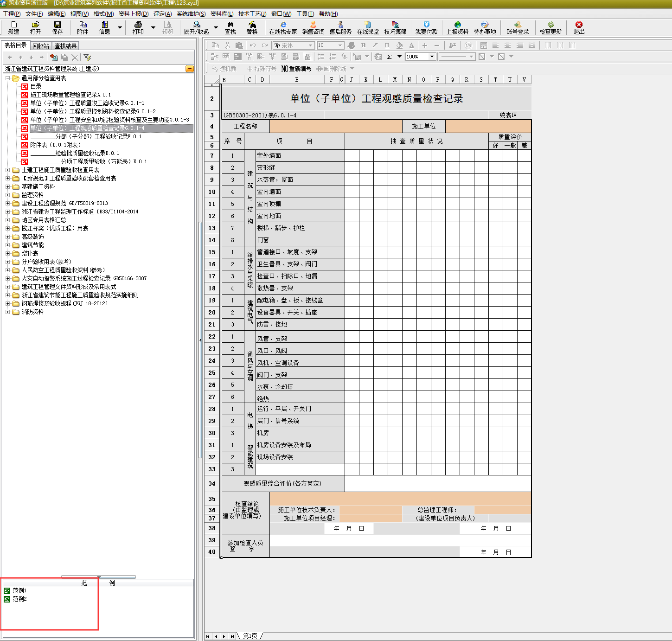The height and width of the screenshot is (641, 672).
Task: Click the 施工单位 input cell
Action: click(x=488, y=126)
